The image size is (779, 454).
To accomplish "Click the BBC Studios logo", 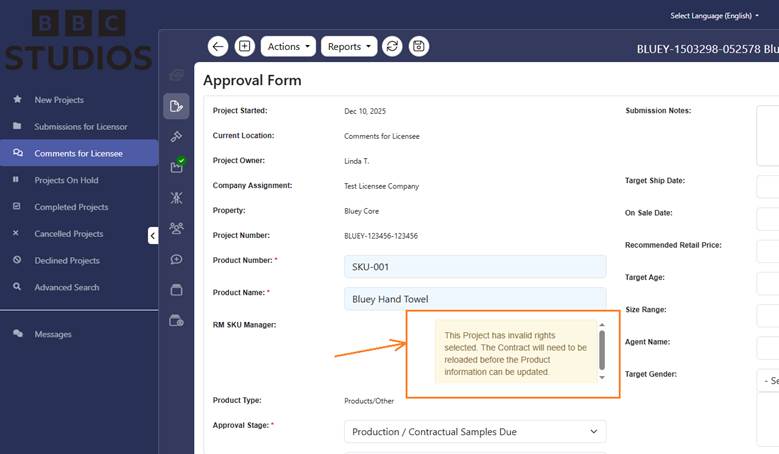I will coord(78,41).
